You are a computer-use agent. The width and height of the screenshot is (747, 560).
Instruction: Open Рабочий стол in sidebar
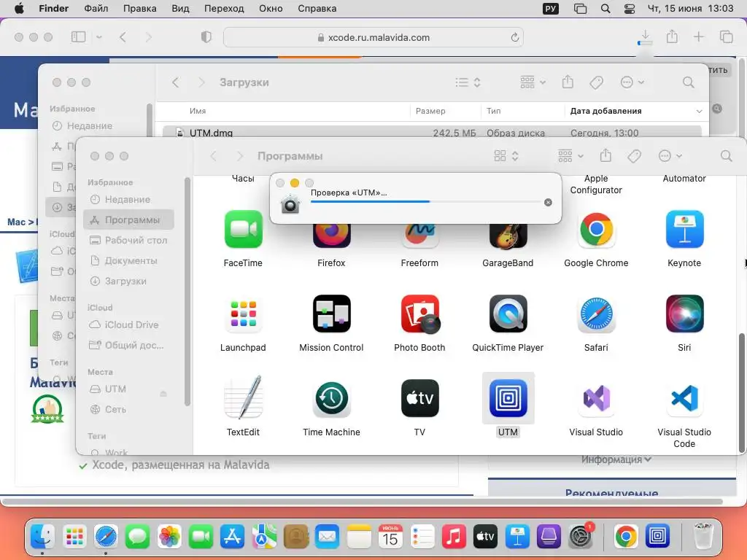click(x=128, y=240)
